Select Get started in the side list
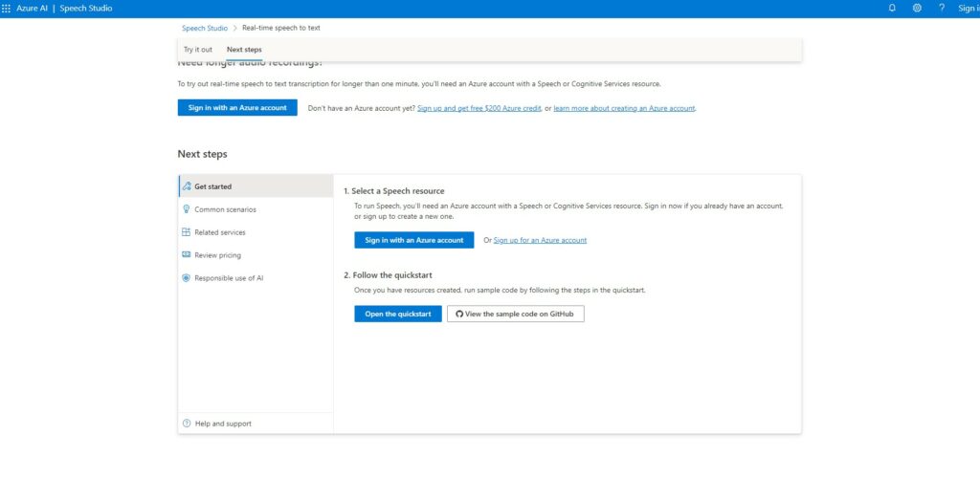Image resolution: width=980 pixels, height=479 pixels. coord(256,186)
